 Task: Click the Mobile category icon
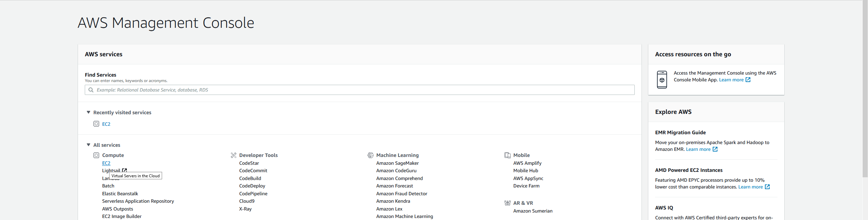507,155
